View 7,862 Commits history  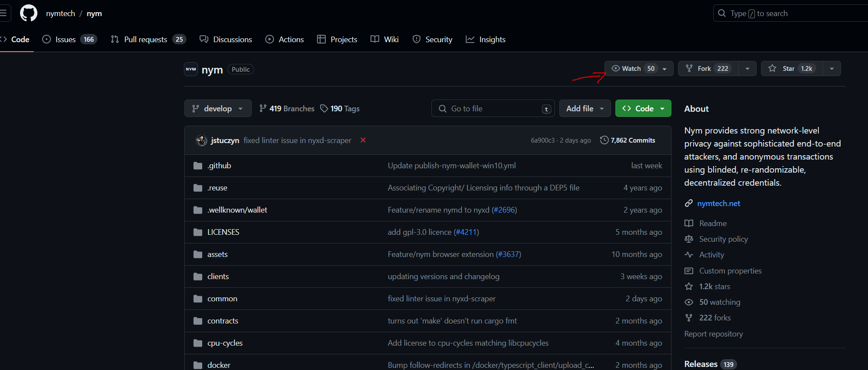coord(628,140)
